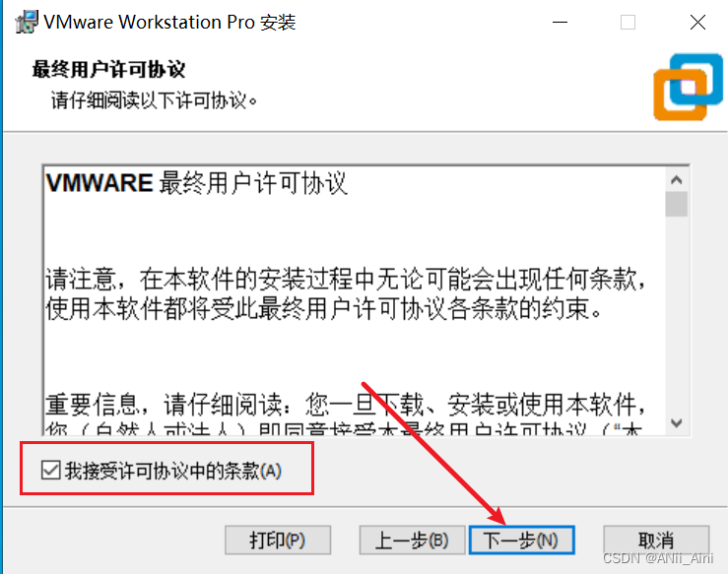Image resolution: width=728 pixels, height=574 pixels.
Task: Minimize the VMware Workstation Pro setup window
Action: tap(560, 23)
